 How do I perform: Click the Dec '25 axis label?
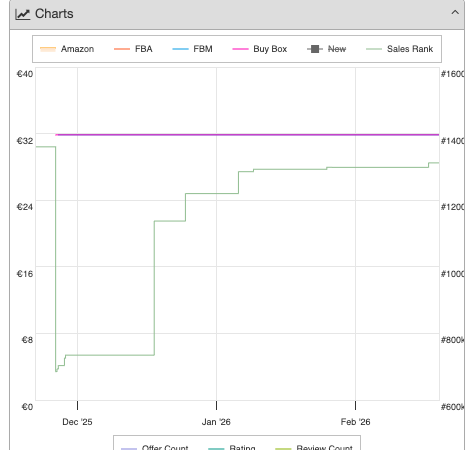coord(77,422)
